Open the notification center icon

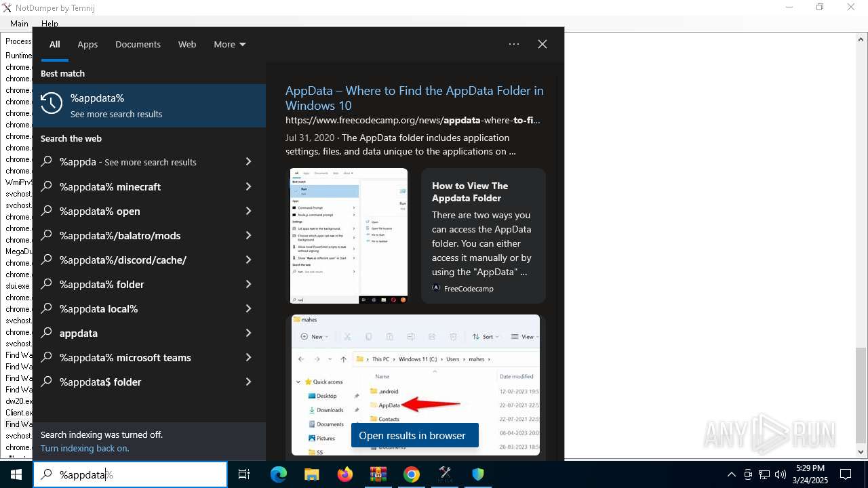[x=846, y=474]
